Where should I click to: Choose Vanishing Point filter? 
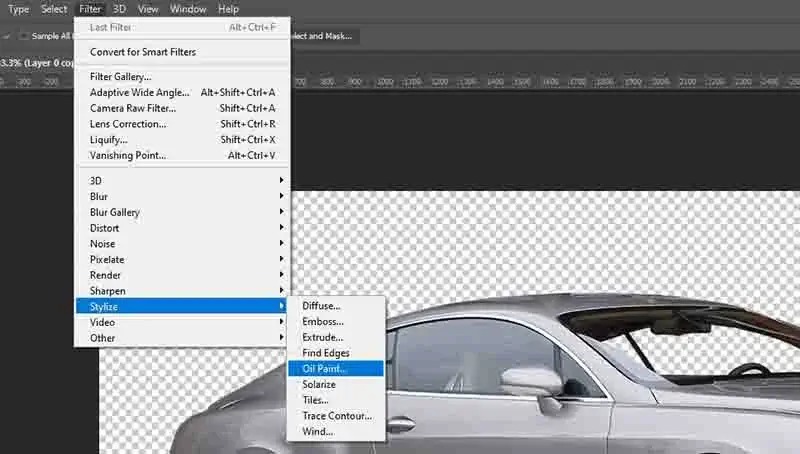point(128,156)
